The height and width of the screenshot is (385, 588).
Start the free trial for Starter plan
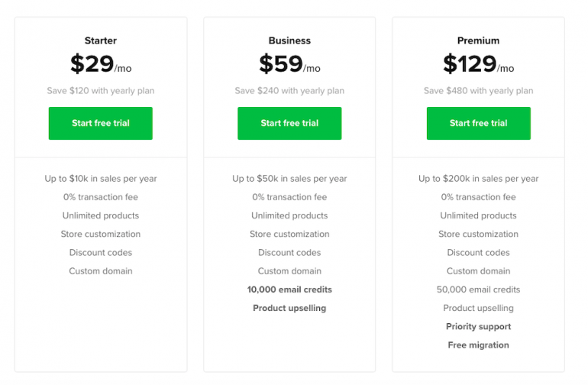coord(100,123)
